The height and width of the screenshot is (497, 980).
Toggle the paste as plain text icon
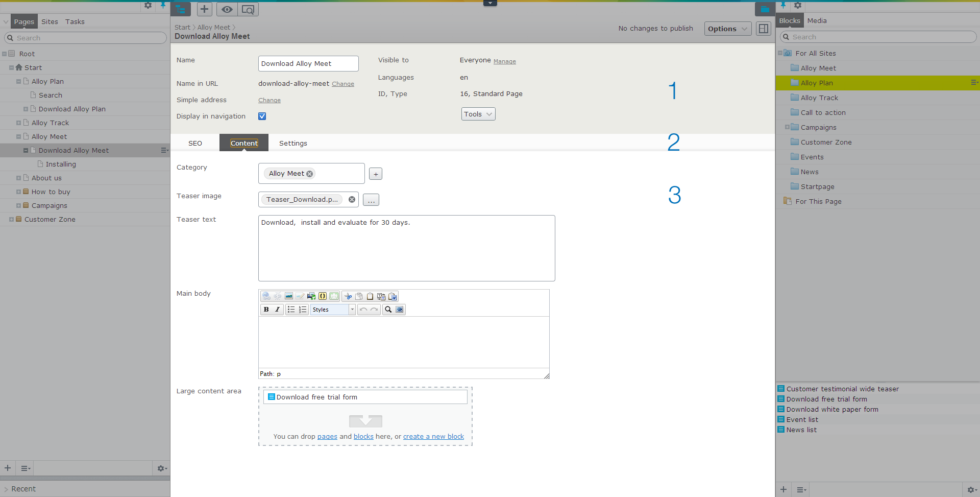point(381,296)
